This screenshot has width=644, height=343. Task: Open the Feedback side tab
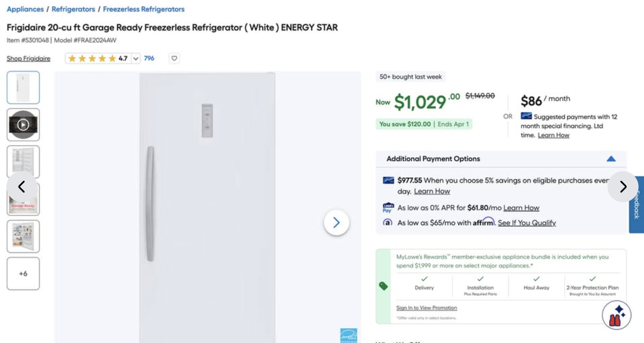[636, 204]
